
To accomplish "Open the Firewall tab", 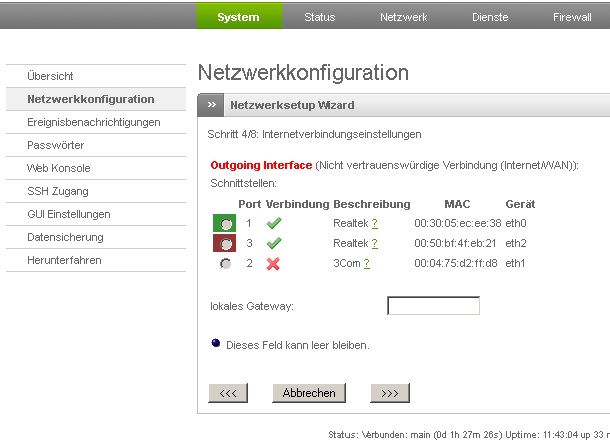I will pyautogui.click(x=572, y=17).
